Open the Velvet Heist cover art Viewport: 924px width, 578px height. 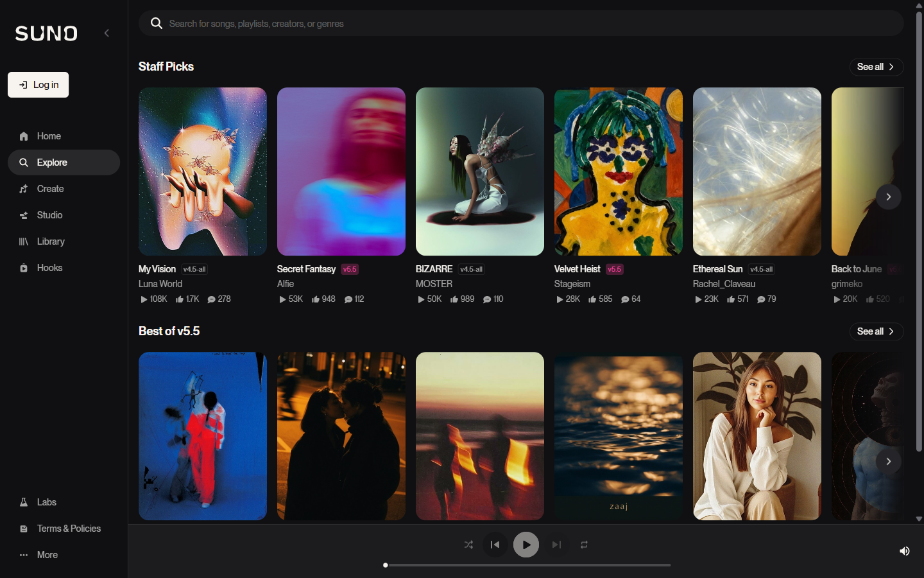[619, 171]
